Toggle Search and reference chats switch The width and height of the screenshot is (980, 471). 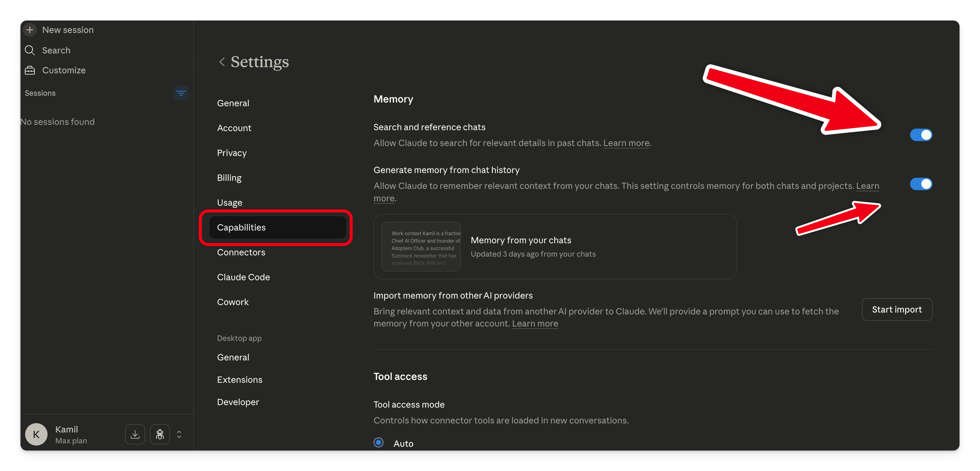point(921,135)
